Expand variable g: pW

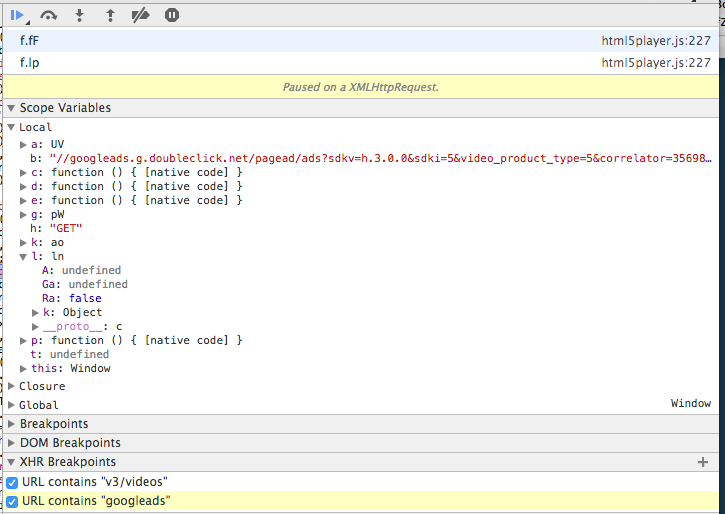tap(23, 215)
